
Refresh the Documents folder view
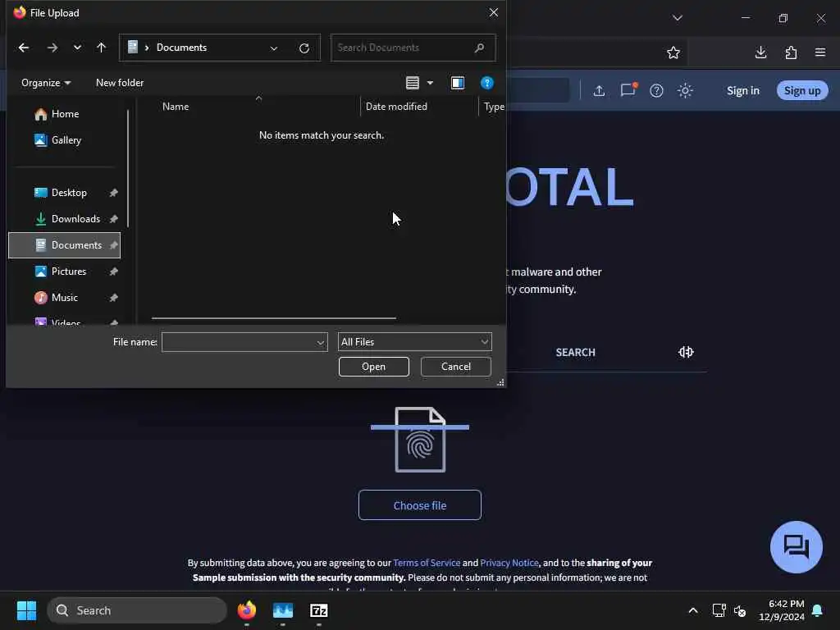[304, 48]
